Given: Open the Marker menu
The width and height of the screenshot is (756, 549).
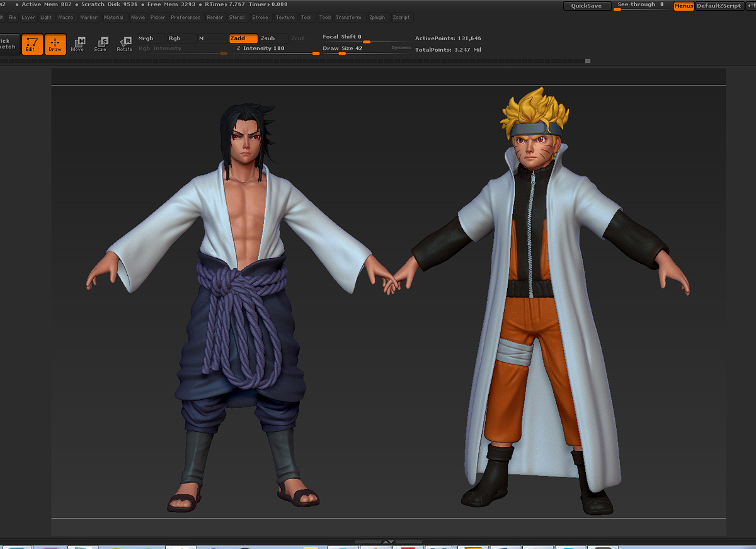Looking at the screenshot, I should (x=89, y=18).
